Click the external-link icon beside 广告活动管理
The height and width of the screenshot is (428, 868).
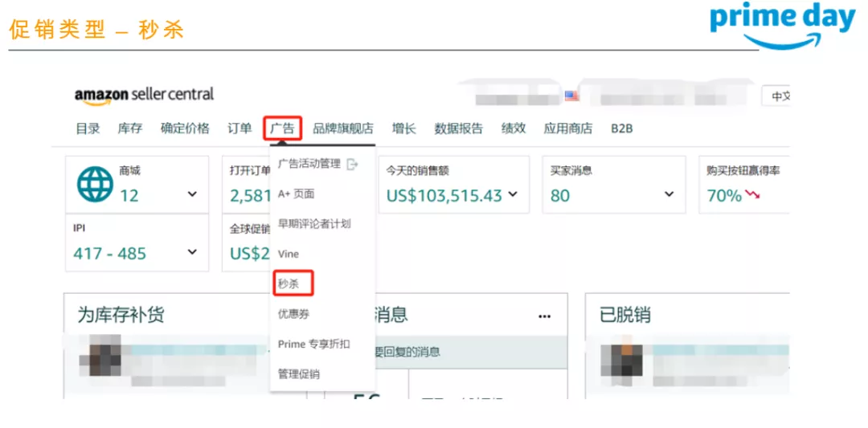point(352,165)
